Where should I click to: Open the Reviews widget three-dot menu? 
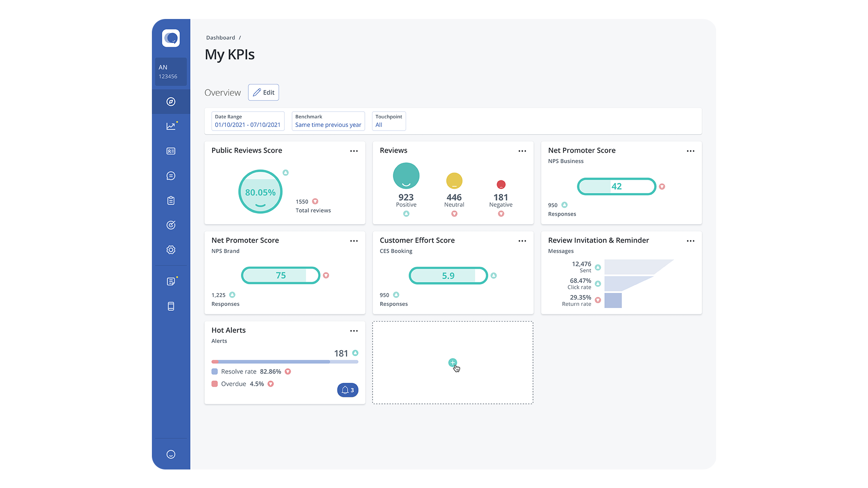click(522, 151)
